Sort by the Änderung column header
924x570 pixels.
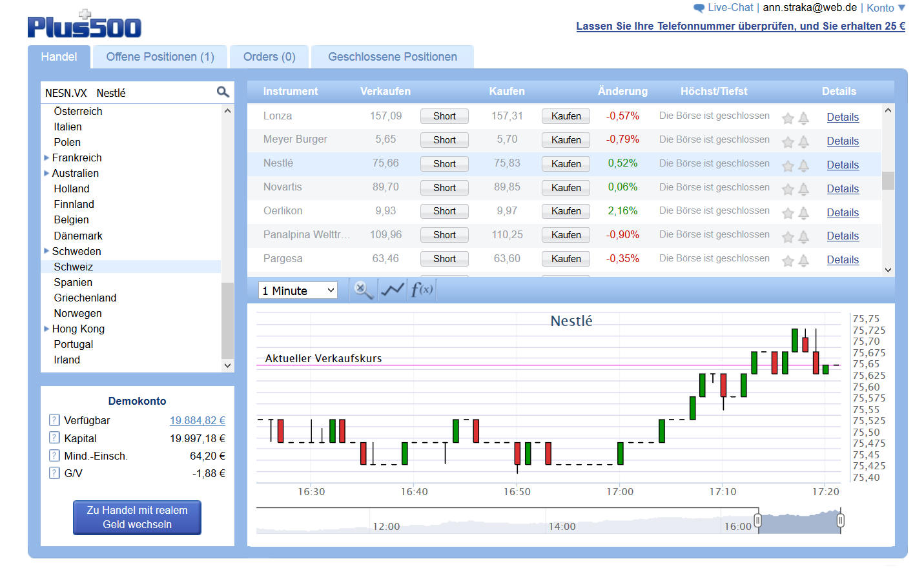[x=622, y=92]
